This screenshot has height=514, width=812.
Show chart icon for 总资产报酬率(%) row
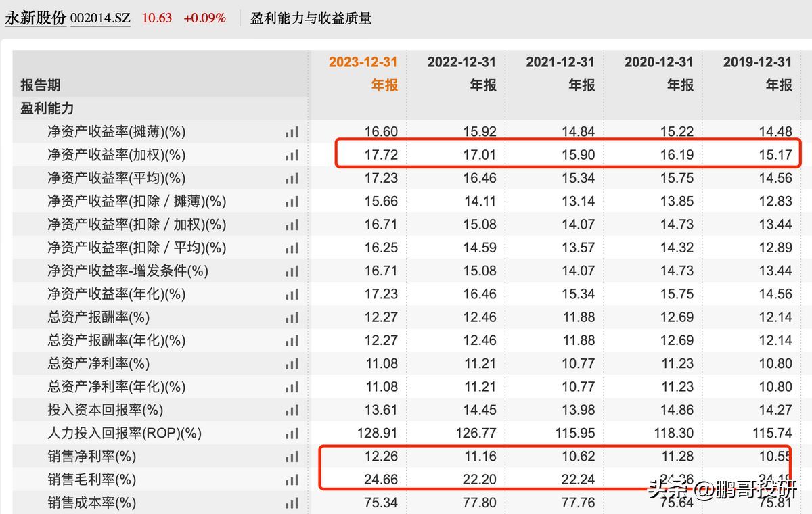click(292, 317)
